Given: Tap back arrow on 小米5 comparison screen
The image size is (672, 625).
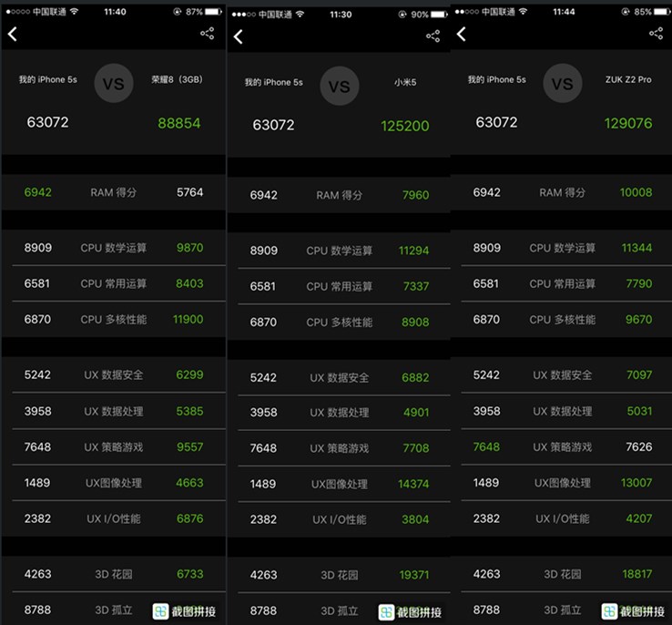Looking at the screenshot, I should click(x=239, y=36).
